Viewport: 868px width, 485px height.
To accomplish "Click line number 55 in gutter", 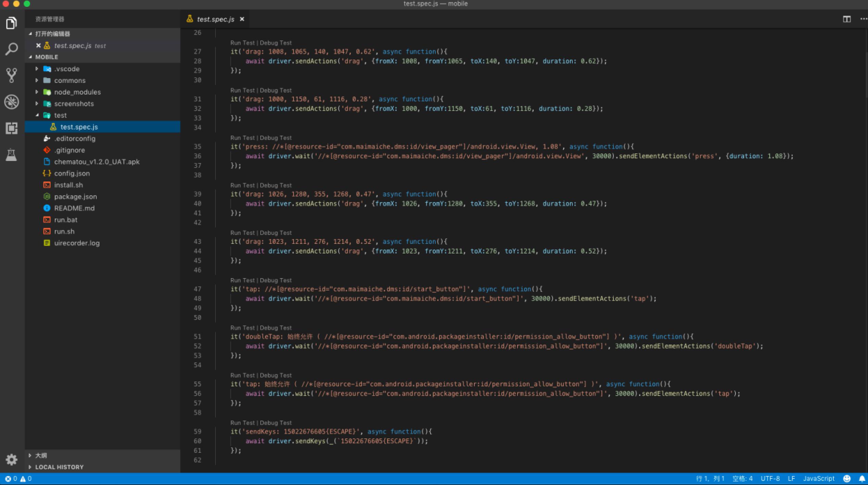I will click(x=197, y=384).
